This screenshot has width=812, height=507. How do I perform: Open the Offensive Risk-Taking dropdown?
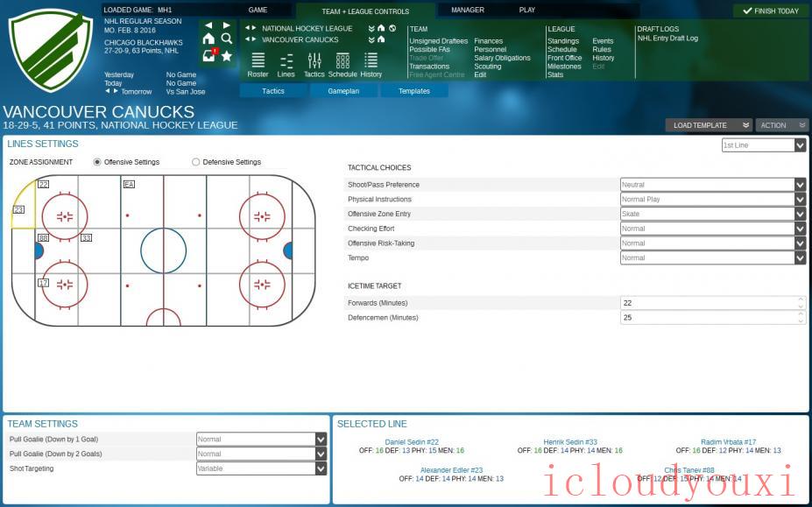click(713, 243)
